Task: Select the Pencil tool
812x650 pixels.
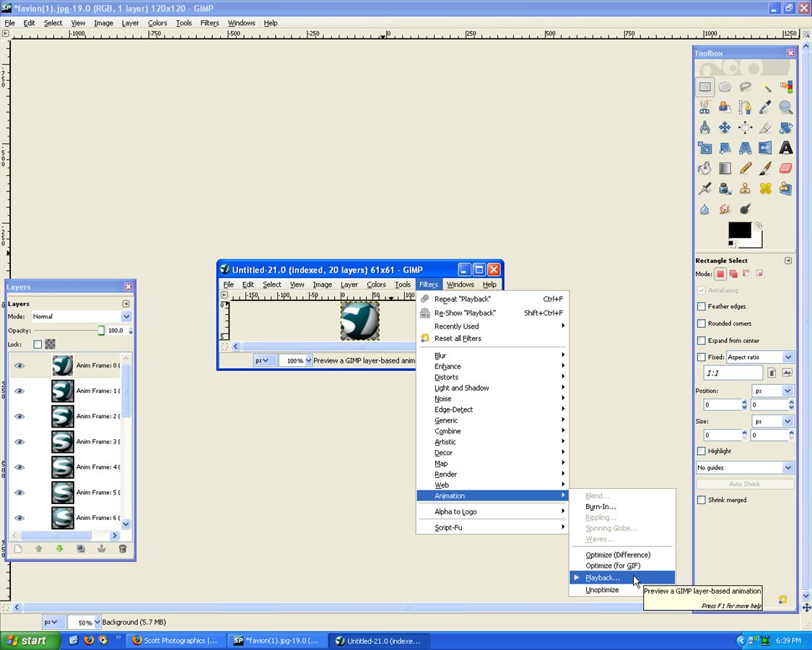Action: coord(745,168)
